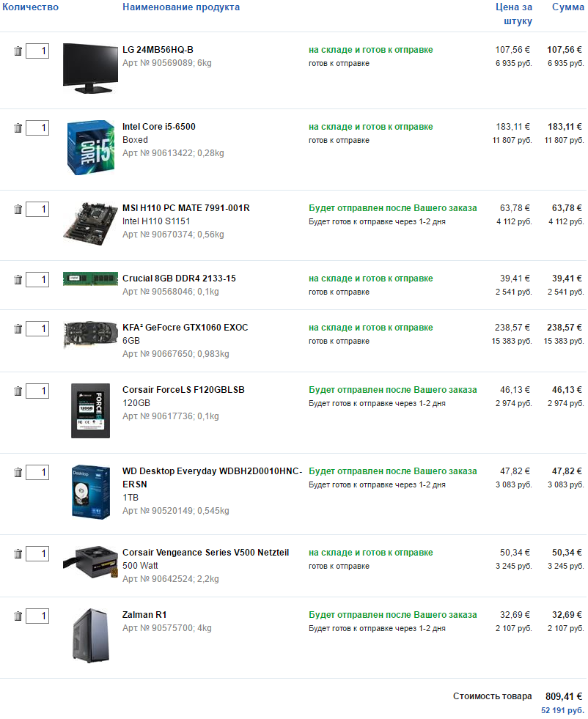Remove WD Desktop Everyday hard drive
The height and width of the screenshot is (719, 588).
(18, 473)
